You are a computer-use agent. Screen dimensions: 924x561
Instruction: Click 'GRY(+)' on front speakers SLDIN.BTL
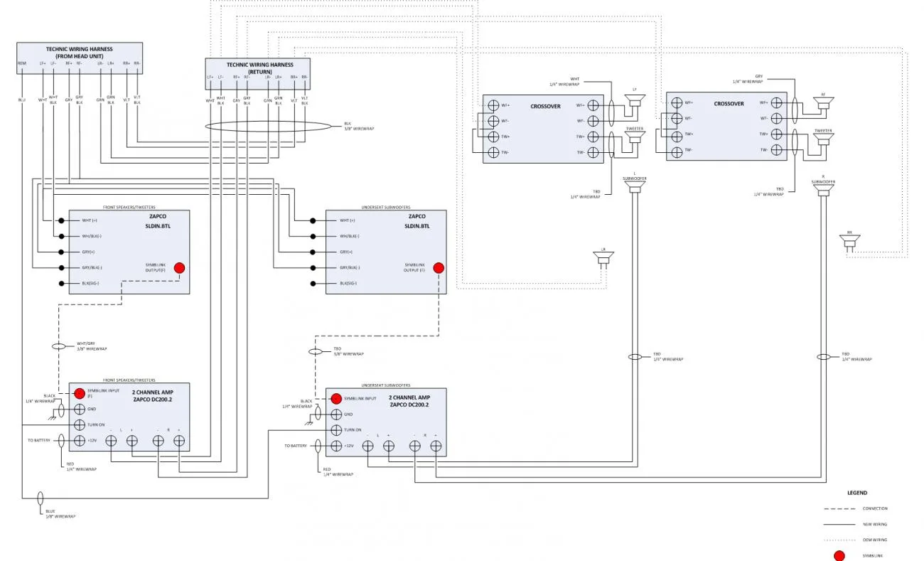pos(89,252)
